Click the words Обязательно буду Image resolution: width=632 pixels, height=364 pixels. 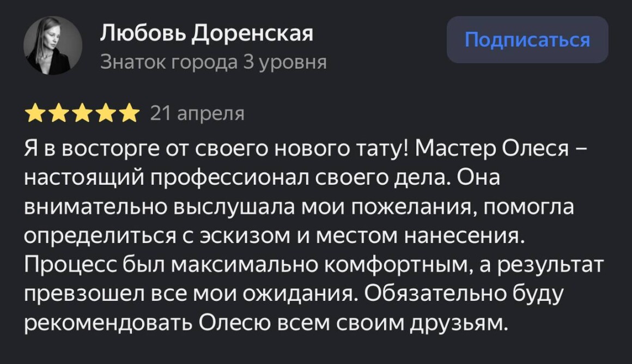[x=464, y=294]
